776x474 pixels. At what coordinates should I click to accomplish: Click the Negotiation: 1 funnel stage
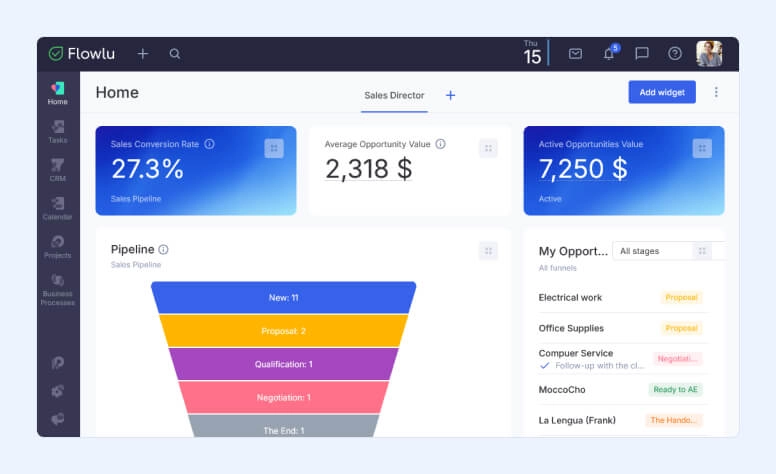click(284, 397)
